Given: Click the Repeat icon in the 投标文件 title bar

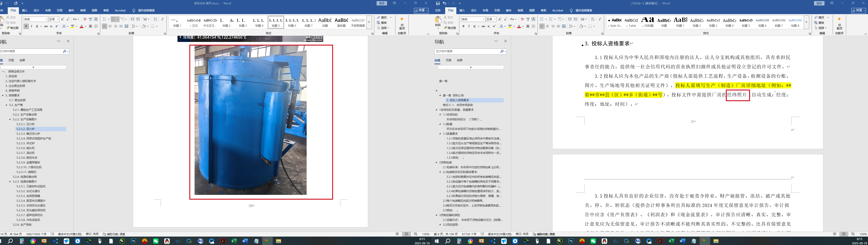Looking at the screenshot, I should coord(16,3).
